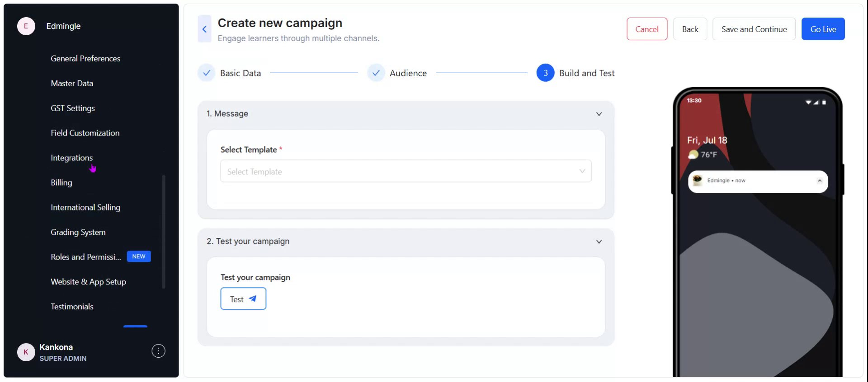The image size is (868, 382).
Task: Click the Cancel button
Action: click(x=646, y=29)
